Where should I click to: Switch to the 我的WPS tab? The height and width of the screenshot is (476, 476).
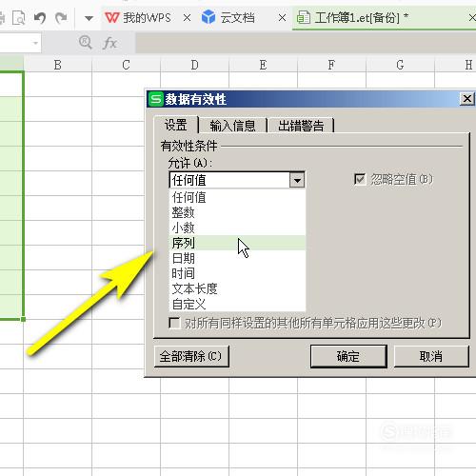click(147, 18)
